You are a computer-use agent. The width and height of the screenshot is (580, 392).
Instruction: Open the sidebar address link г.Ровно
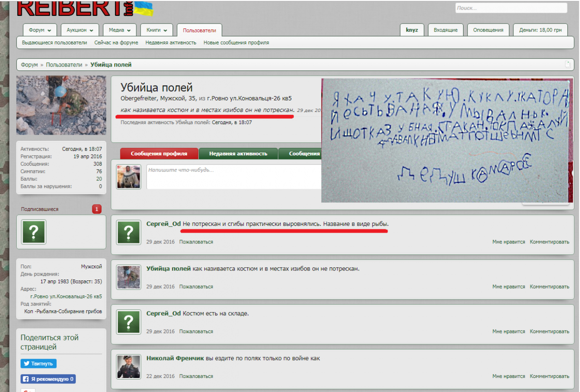(66, 296)
